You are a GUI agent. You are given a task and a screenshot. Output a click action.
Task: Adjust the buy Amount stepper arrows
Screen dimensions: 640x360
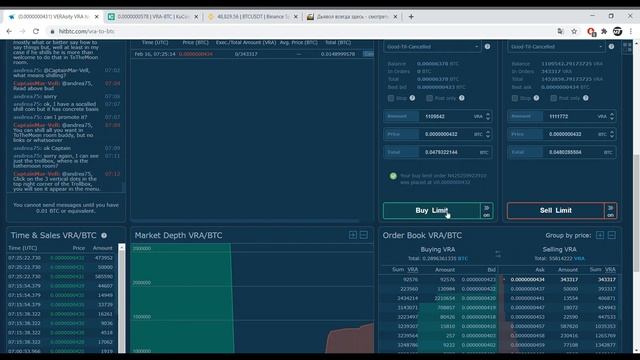click(x=488, y=116)
